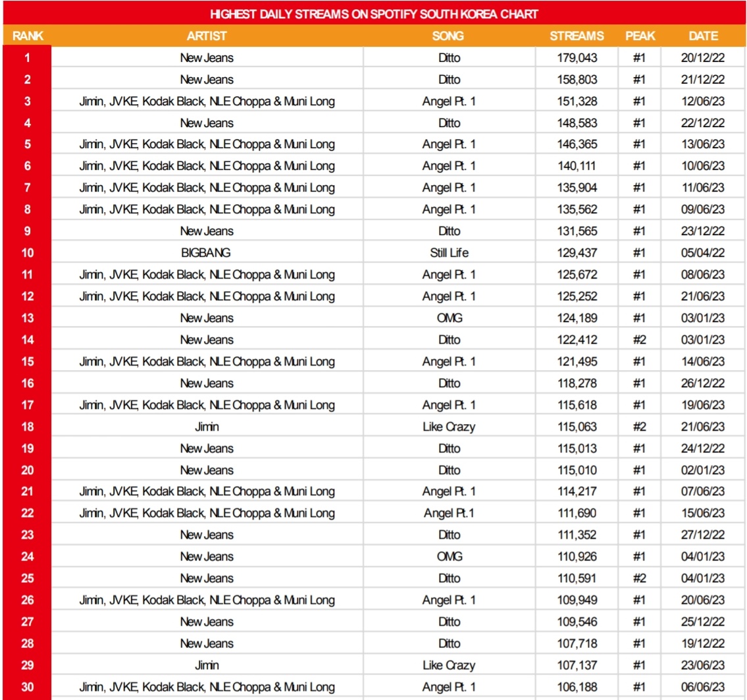
Task: Click the stream count 121,495
Action: pos(577,362)
